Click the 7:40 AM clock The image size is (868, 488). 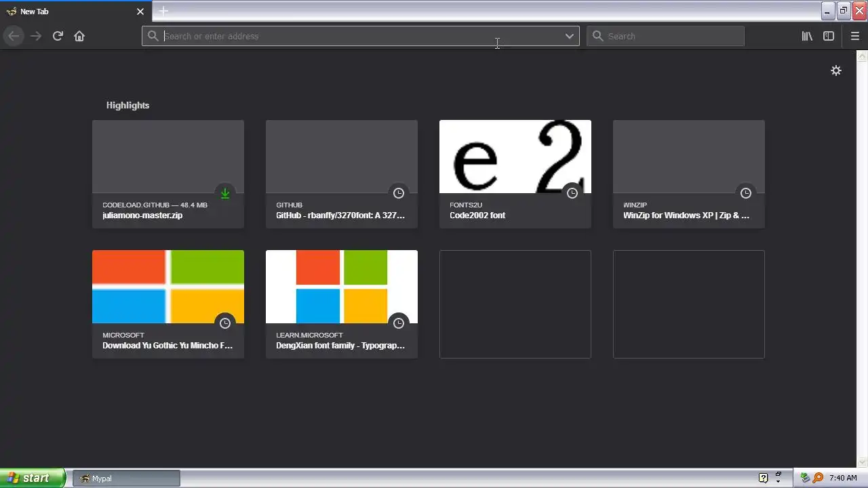pos(843,478)
